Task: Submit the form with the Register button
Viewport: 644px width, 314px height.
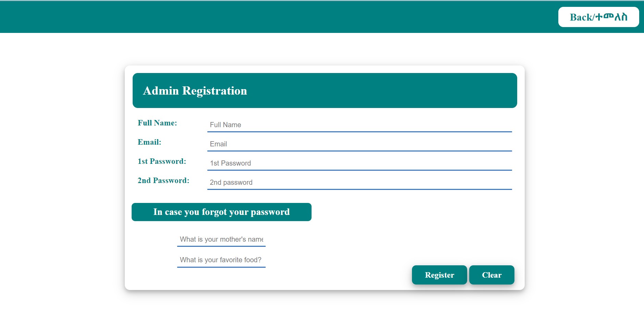Action: pyautogui.click(x=439, y=275)
